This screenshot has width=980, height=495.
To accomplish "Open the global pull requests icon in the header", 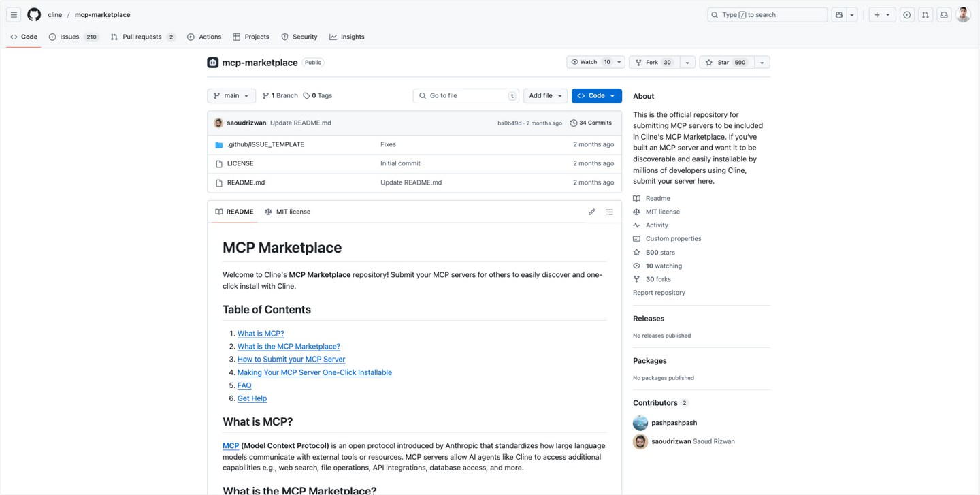I will point(926,14).
